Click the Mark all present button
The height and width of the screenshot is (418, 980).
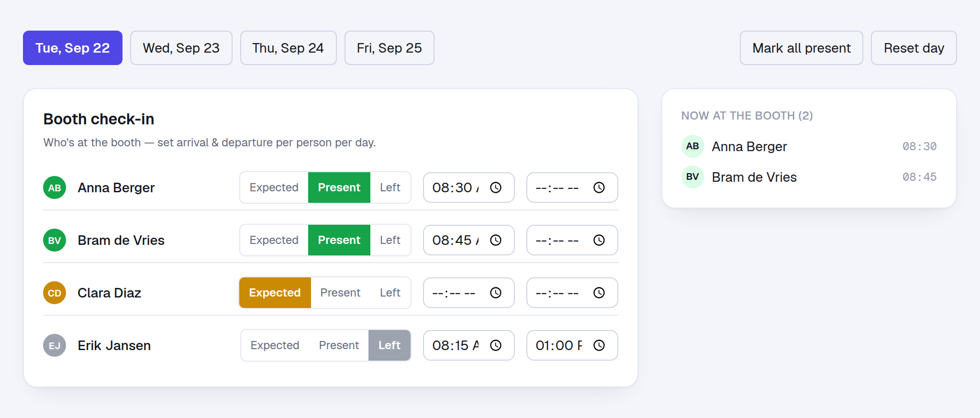point(802,48)
